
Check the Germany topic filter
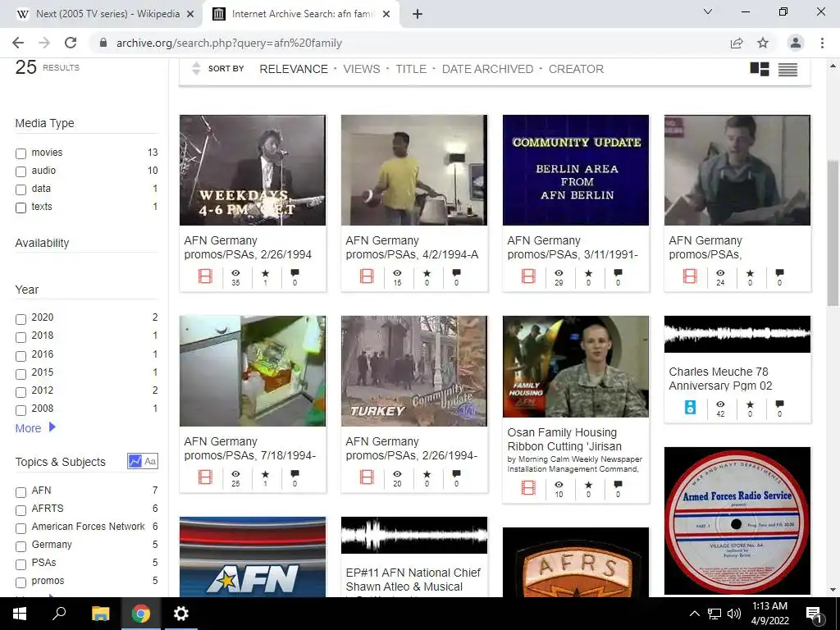(21, 546)
